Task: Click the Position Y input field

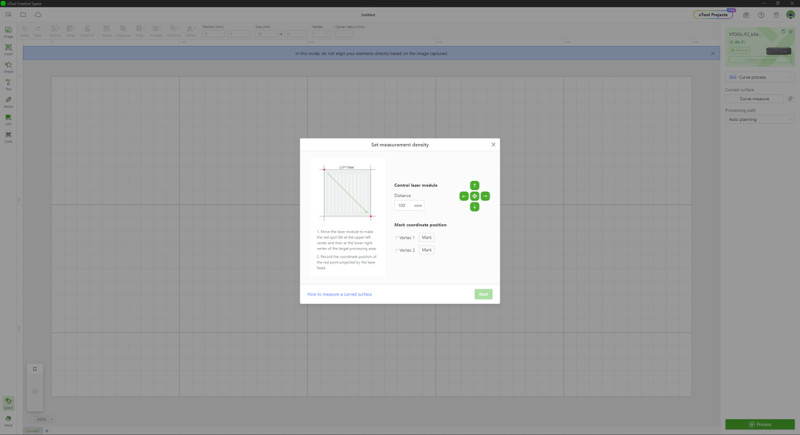Action: click(238, 34)
